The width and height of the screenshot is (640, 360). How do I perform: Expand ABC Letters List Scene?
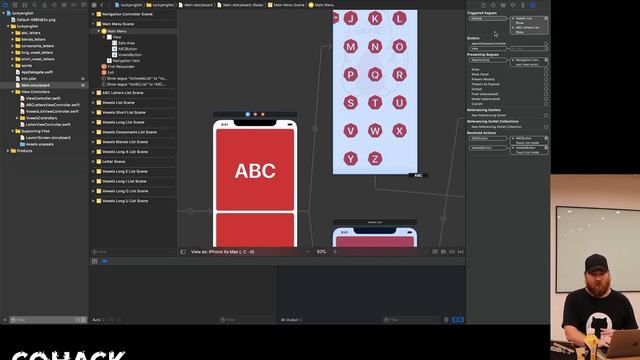coord(93,93)
